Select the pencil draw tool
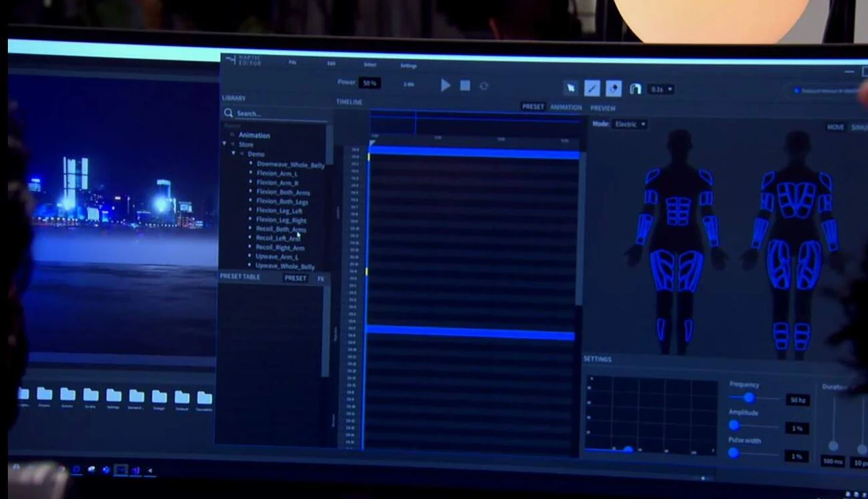The height and width of the screenshot is (499, 868). point(592,88)
